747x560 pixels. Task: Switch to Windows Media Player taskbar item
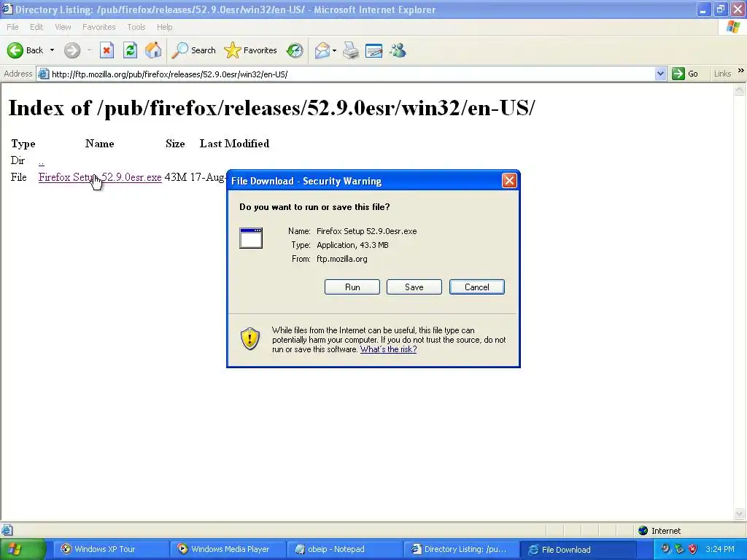click(228, 549)
